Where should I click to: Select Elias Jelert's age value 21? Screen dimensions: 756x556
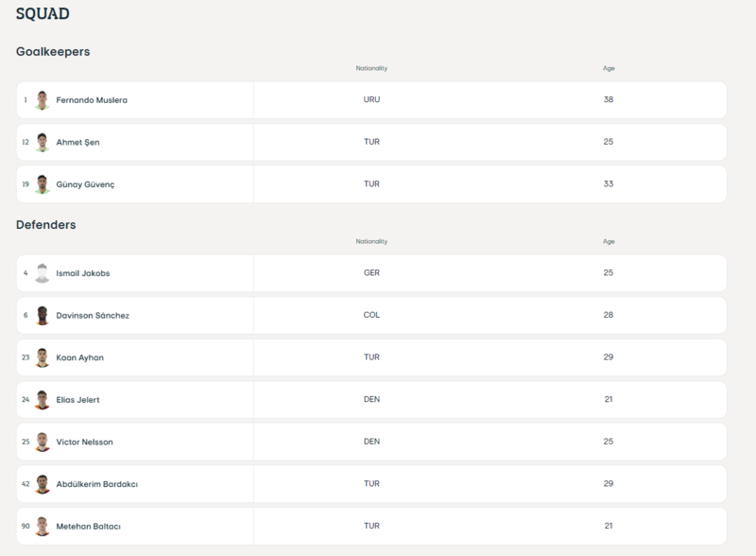click(x=609, y=400)
